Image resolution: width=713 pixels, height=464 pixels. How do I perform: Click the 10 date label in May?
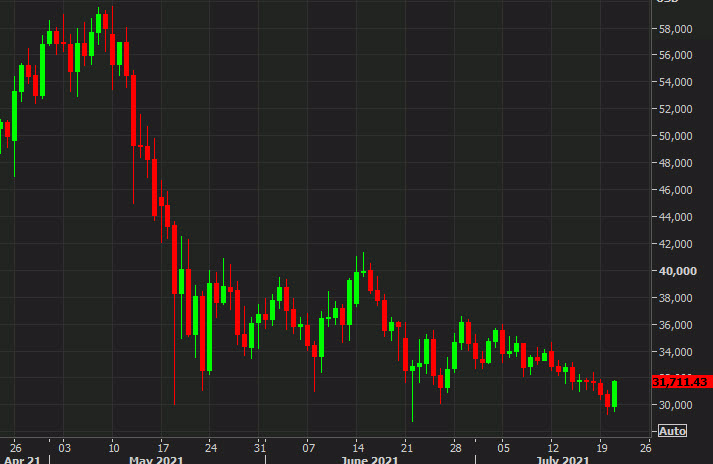[114, 448]
